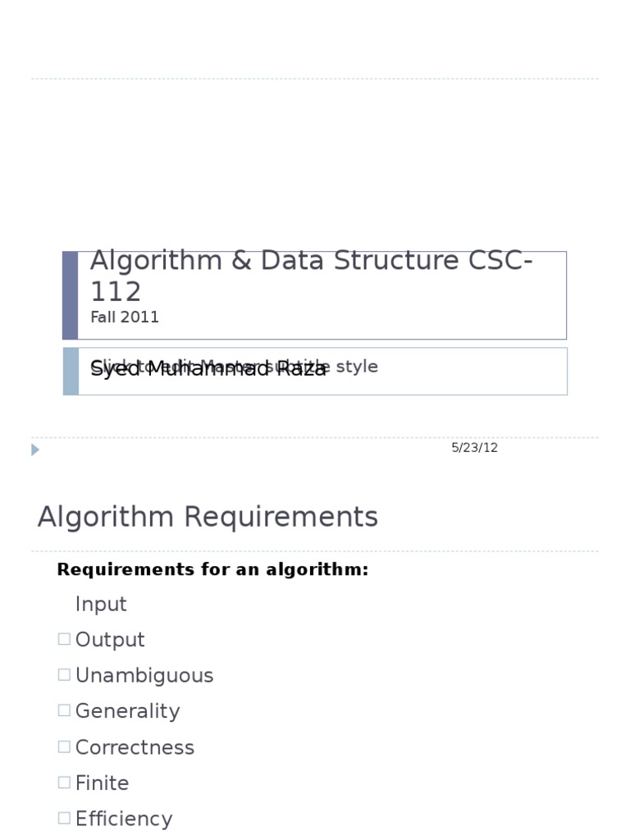The width and height of the screenshot is (630, 840).
Task: Click the blue triangle slide marker
Action: (x=35, y=450)
